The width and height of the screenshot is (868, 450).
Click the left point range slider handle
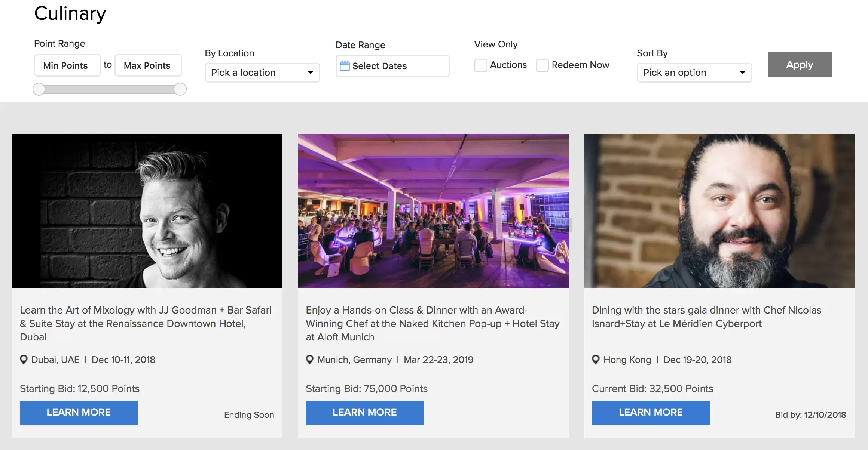coord(39,89)
